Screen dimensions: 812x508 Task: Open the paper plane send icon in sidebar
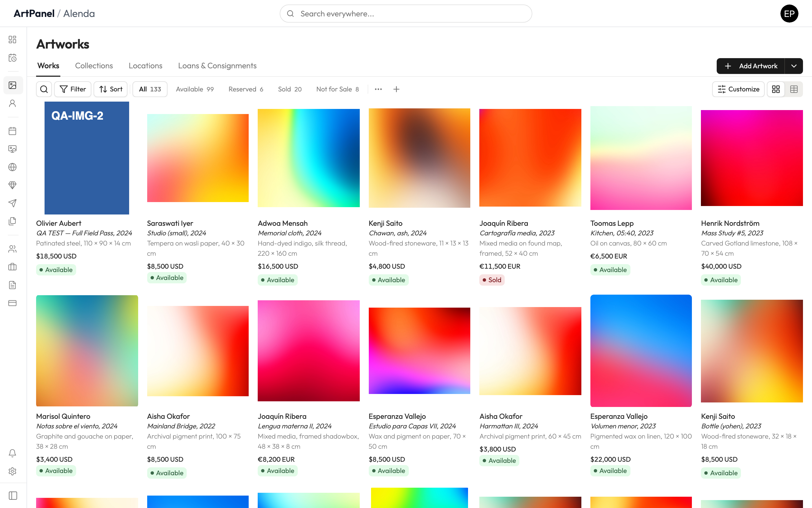(x=12, y=203)
